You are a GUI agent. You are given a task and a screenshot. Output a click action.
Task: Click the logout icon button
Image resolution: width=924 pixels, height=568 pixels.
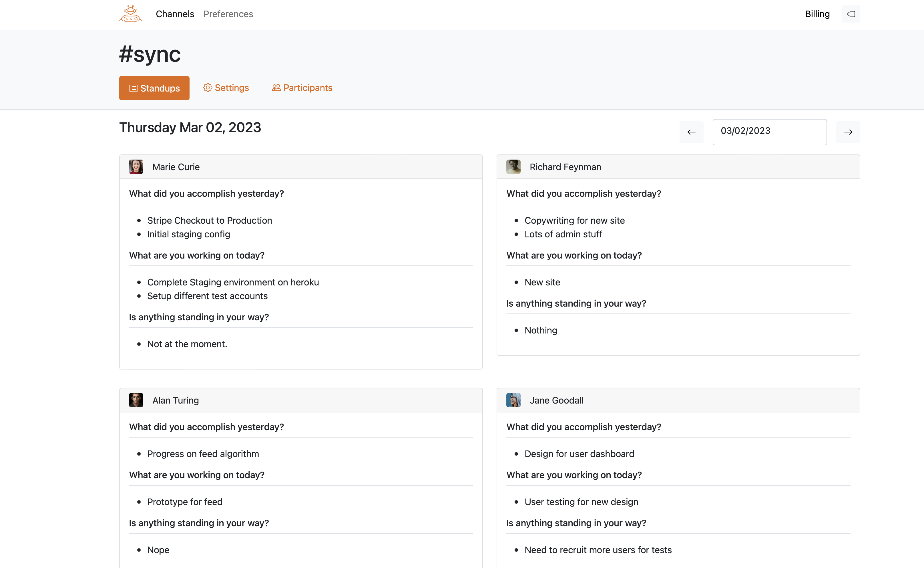pos(851,14)
